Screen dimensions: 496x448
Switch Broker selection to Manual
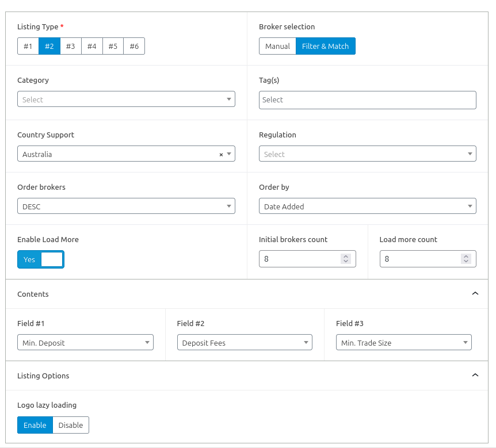coord(277,46)
